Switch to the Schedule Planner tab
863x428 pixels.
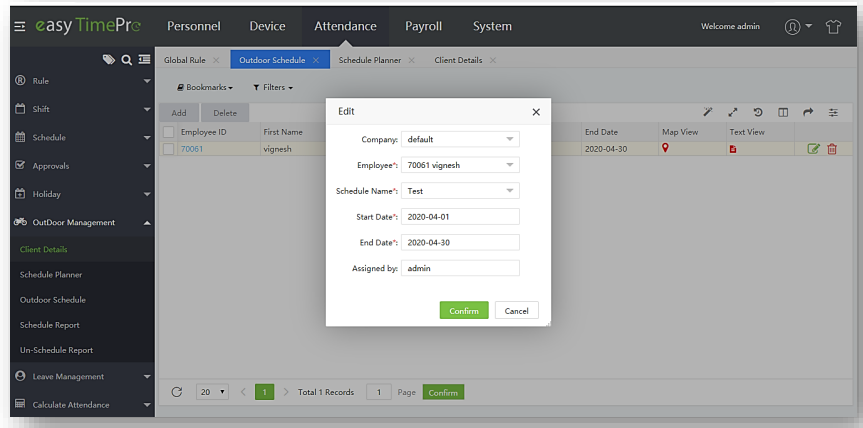pos(370,60)
